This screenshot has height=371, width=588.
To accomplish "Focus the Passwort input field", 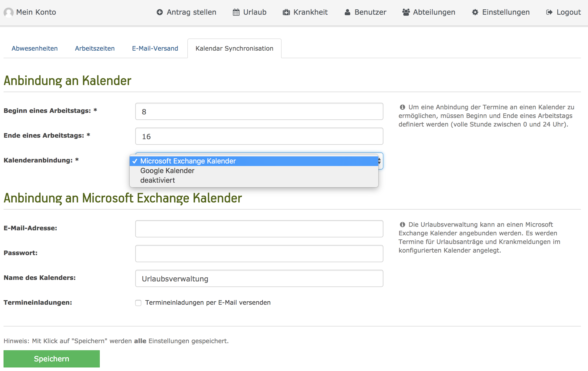I will coord(259,254).
